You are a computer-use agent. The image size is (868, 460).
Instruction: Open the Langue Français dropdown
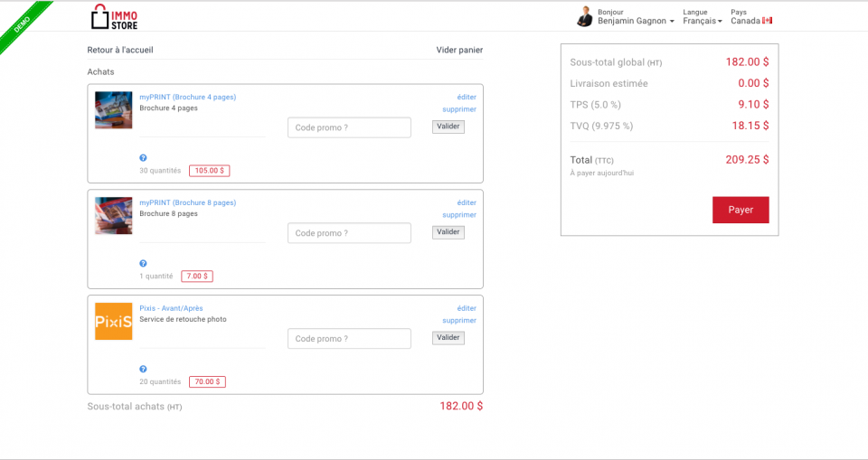703,21
